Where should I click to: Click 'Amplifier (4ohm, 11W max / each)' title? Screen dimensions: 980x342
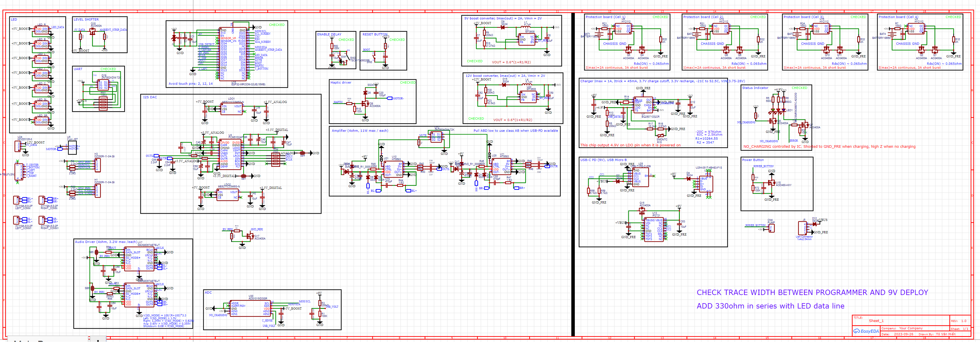[x=360, y=131]
